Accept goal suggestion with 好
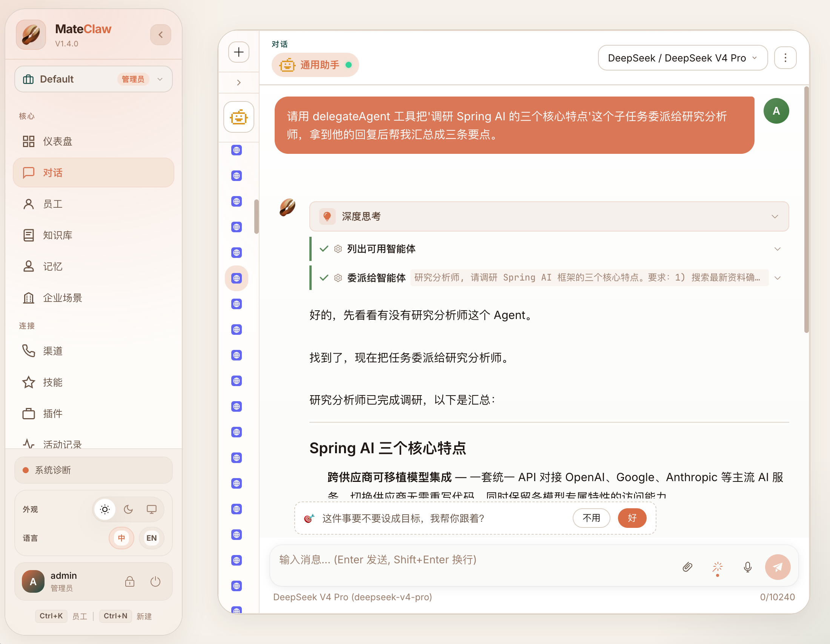 [632, 518]
